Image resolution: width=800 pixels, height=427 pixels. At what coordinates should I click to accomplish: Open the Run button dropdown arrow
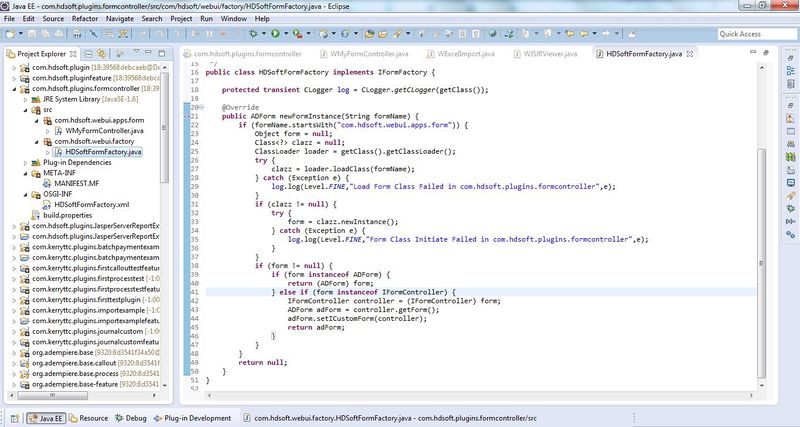click(x=286, y=34)
